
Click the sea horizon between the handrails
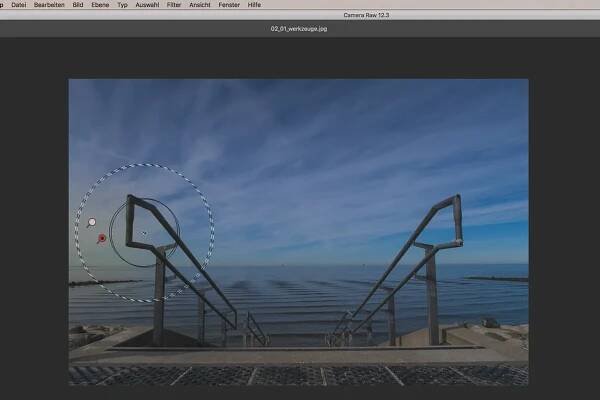tap(298, 266)
